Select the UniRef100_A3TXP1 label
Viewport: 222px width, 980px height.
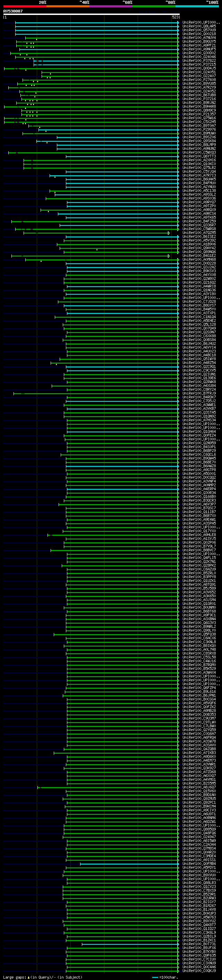[x=199, y=313]
